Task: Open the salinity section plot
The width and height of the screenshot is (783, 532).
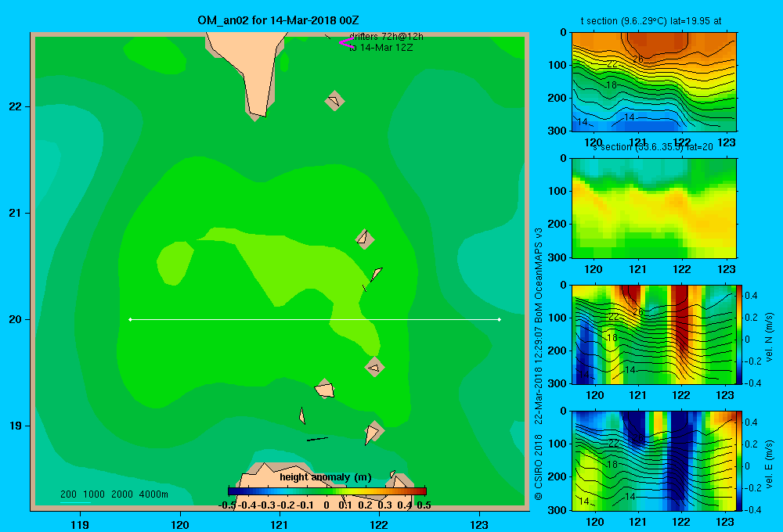Action: (x=654, y=208)
